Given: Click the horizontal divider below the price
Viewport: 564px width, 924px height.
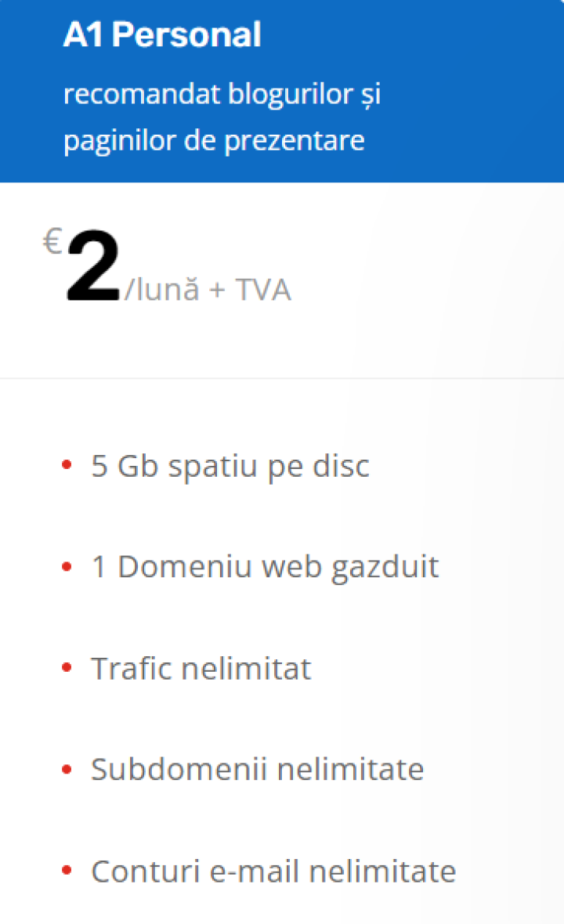Looking at the screenshot, I should coord(282,377).
